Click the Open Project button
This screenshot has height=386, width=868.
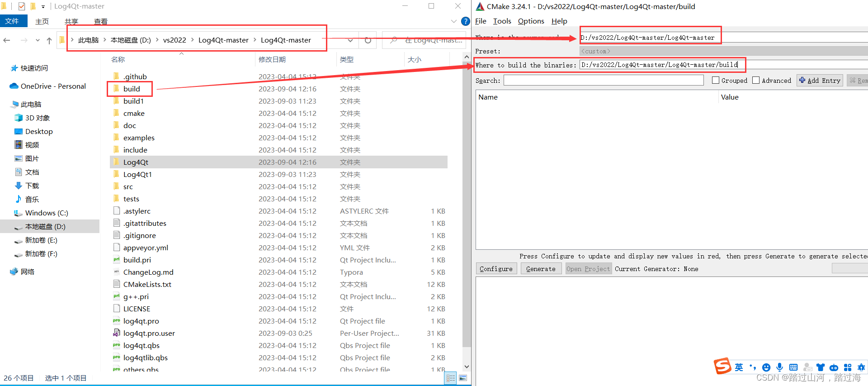(588, 268)
